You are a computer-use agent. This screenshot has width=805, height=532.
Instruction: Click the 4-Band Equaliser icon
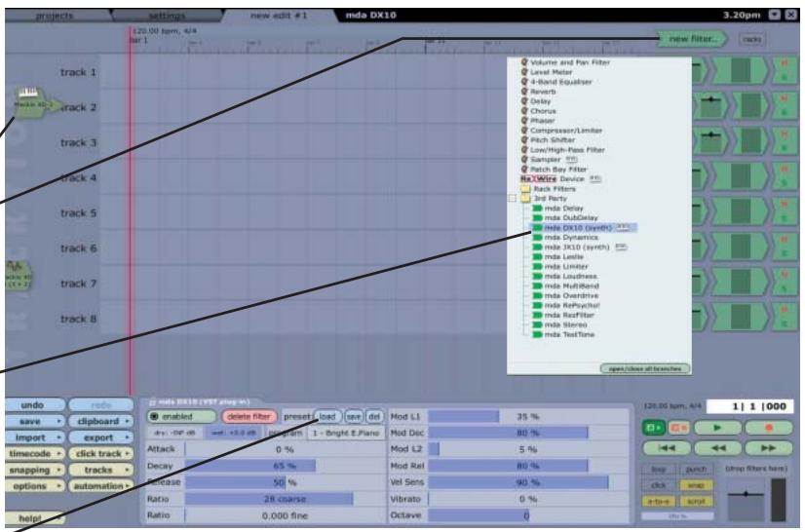(524, 82)
